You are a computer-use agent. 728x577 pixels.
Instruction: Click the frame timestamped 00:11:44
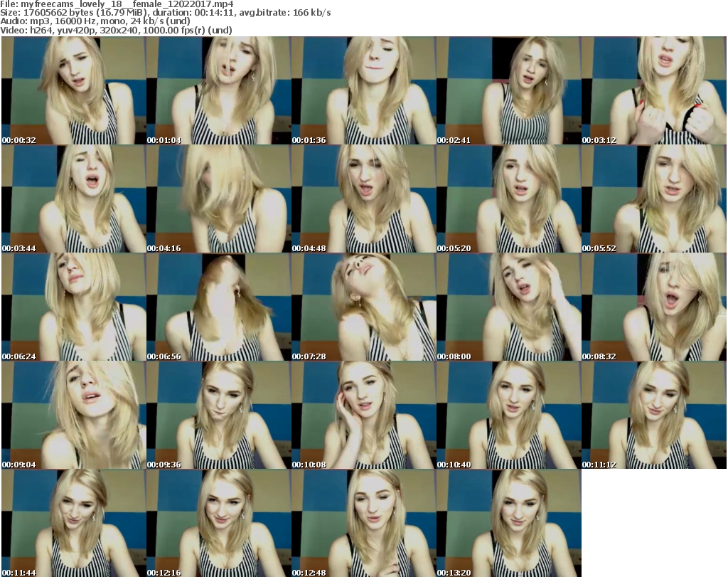(73, 523)
